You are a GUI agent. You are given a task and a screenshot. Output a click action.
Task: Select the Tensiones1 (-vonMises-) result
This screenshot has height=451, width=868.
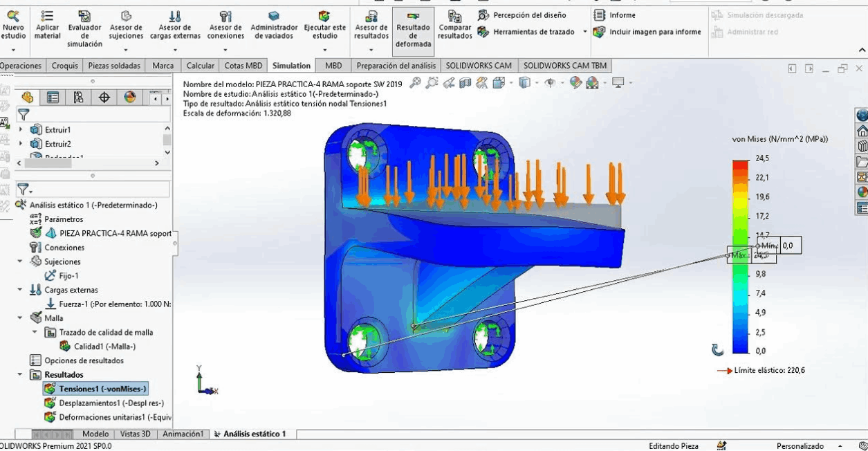point(95,389)
